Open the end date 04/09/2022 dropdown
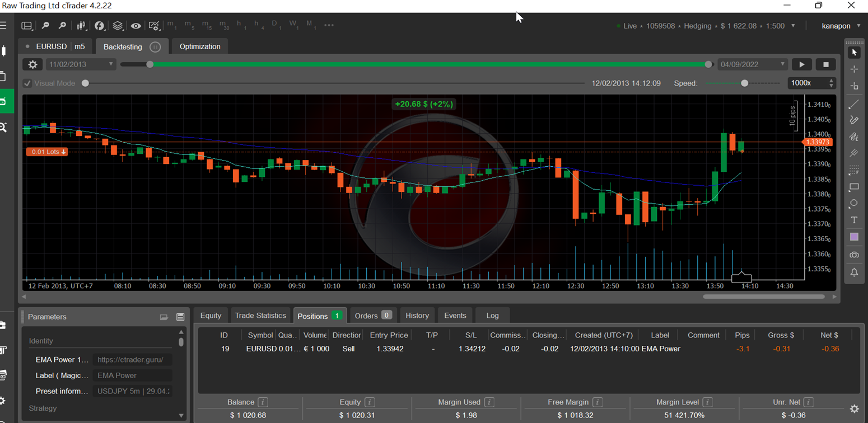 pos(753,64)
